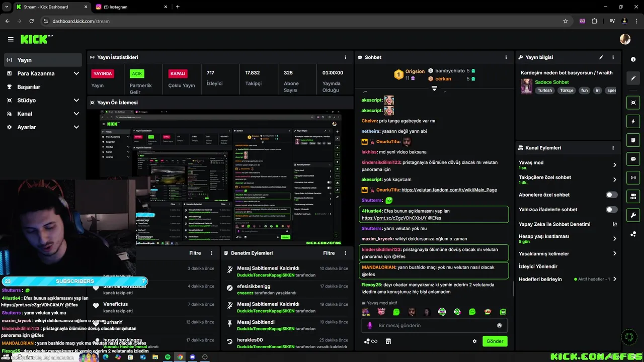This screenshot has height=362, width=644.
Task: Click the stream preview icon in right rail
Action: pos(633,103)
